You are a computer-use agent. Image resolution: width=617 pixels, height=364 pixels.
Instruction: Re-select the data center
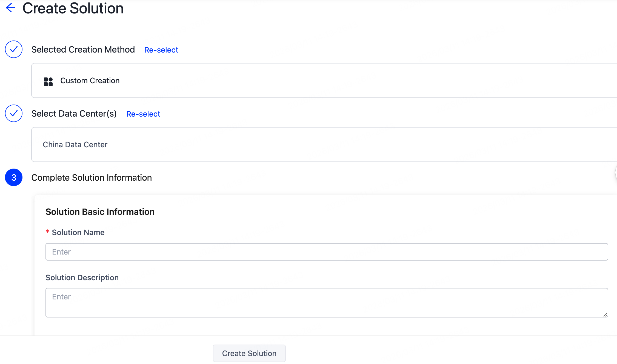tap(143, 114)
